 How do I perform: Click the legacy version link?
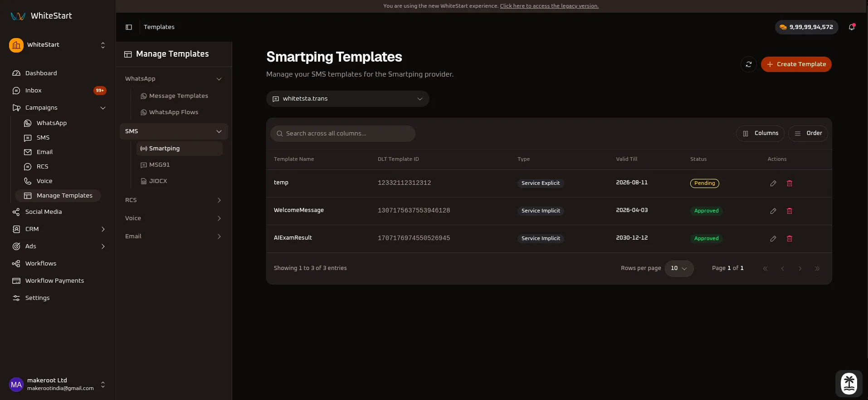[x=549, y=6]
